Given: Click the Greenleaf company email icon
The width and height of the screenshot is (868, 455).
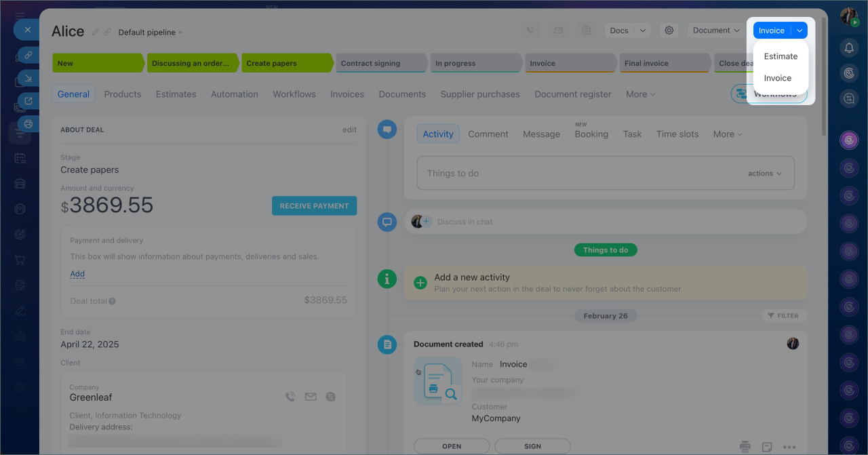Looking at the screenshot, I should pyautogui.click(x=311, y=397).
